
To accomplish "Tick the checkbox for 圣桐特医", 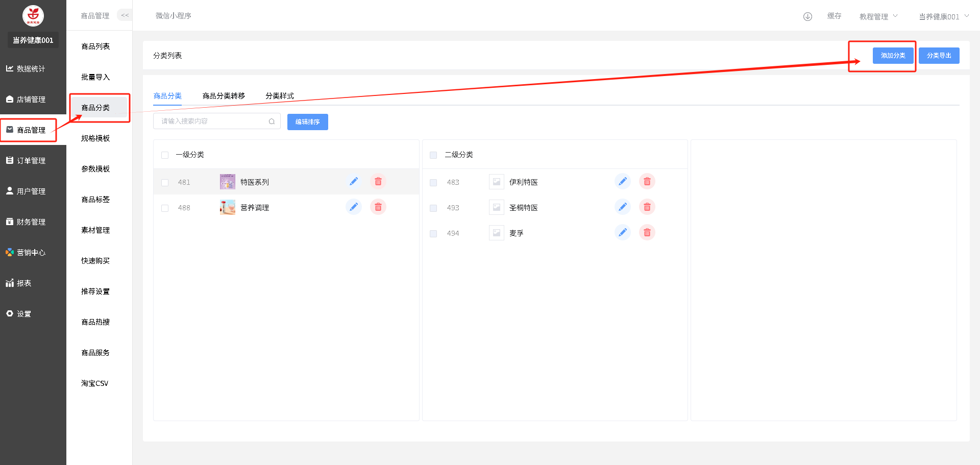I will [x=433, y=208].
